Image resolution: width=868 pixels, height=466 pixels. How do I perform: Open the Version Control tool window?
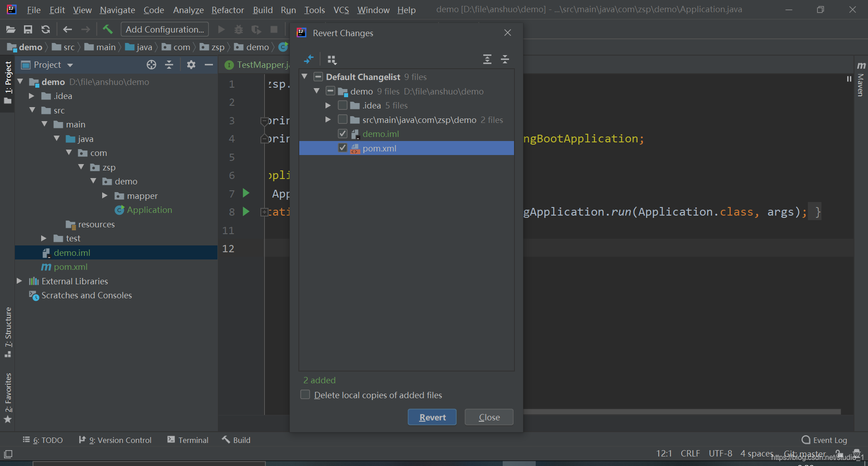(115, 440)
